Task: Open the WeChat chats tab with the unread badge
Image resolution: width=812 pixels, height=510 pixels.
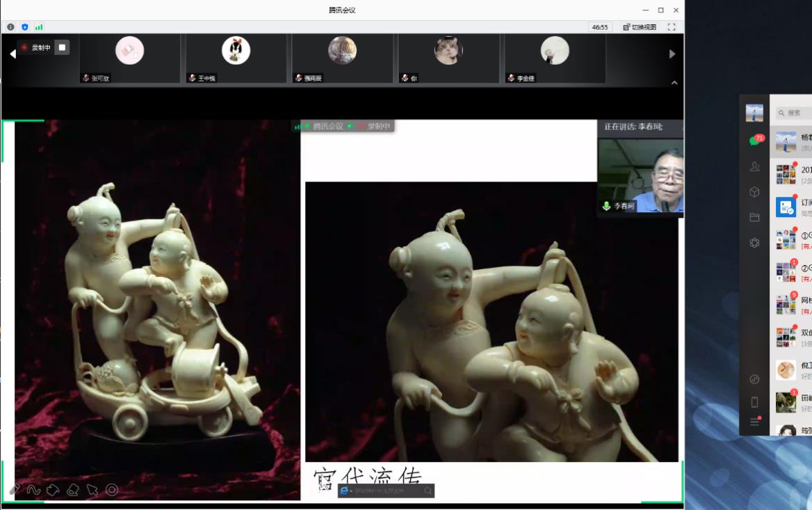Action: pyautogui.click(x=754, y=141)
